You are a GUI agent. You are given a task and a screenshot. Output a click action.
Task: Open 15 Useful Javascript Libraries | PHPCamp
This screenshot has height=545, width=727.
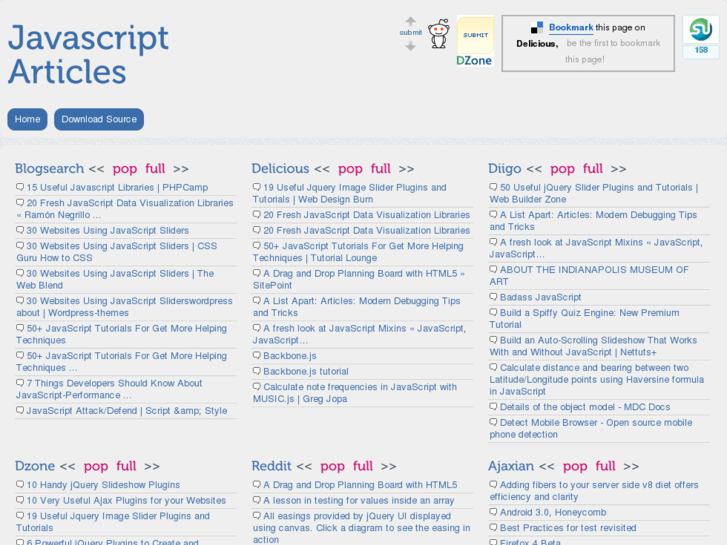click(117, 187)
